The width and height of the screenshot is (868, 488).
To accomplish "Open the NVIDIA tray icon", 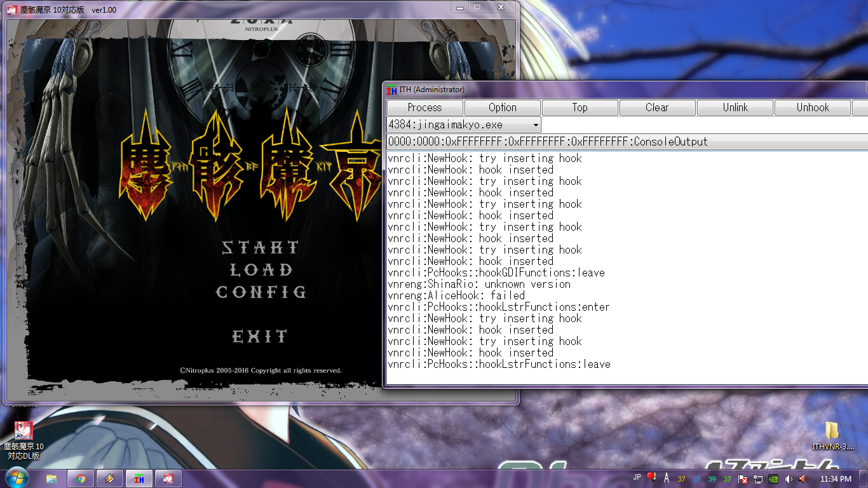I will click(x=773, y=479).
